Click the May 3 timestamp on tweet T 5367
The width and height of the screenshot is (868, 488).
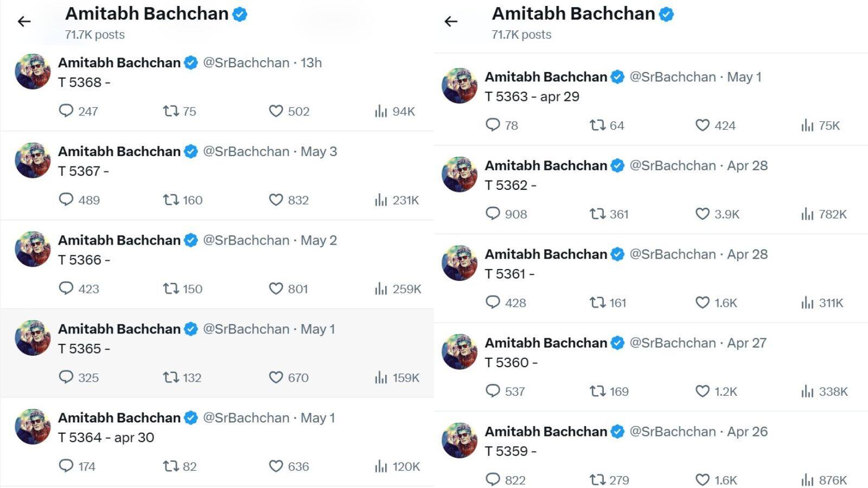tap(319, 151)
